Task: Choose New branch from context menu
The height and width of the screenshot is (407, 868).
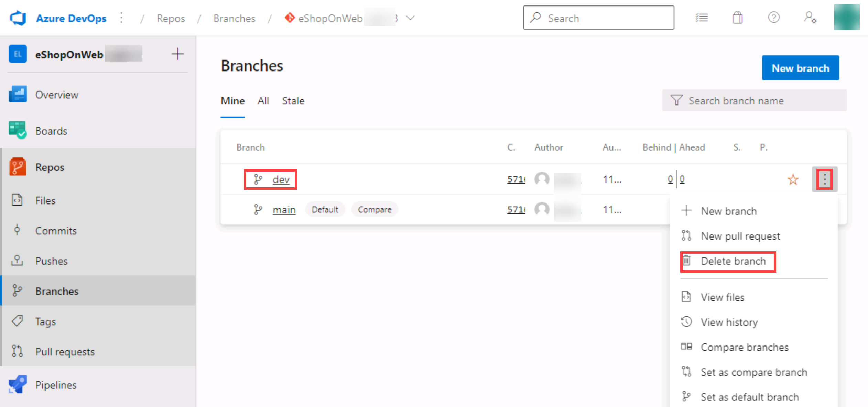Action: 754,211
